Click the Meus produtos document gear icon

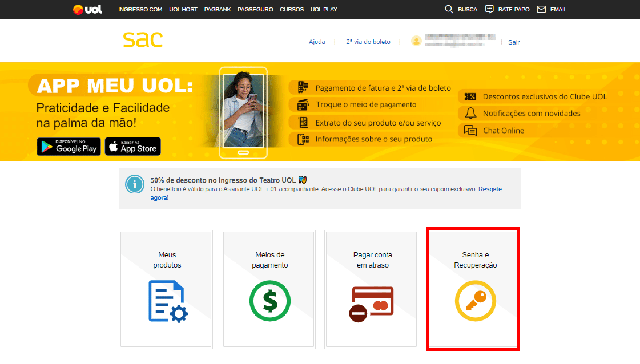point(168,301)
